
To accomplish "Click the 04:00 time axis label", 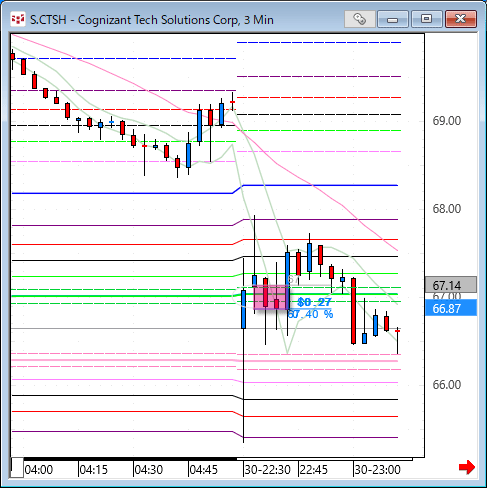I will click(x=39, y=470).
